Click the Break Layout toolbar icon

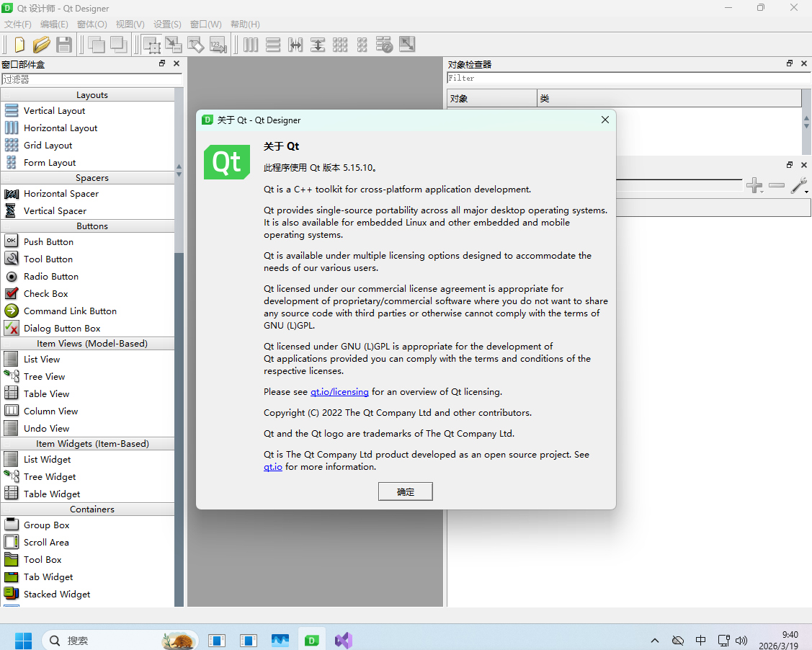coord(384,45)
